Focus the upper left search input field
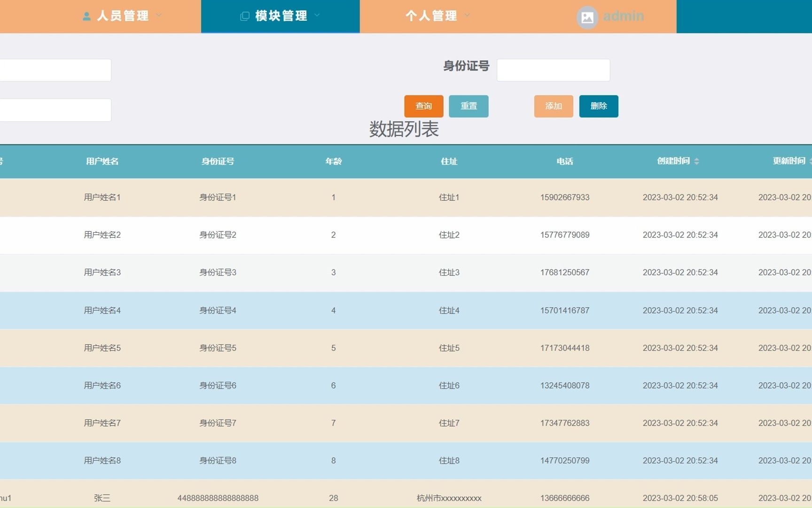This screenshot has width=812, height=508. (55, 70)
